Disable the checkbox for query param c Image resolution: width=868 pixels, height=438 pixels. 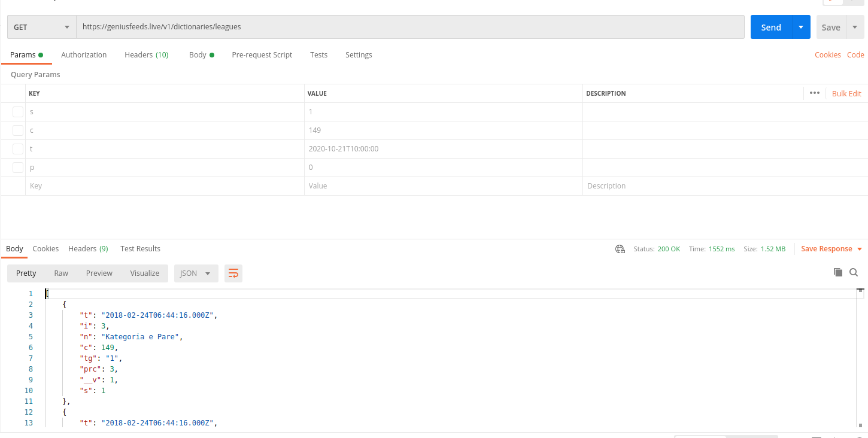pyautogui.click(x=17, y=130)
